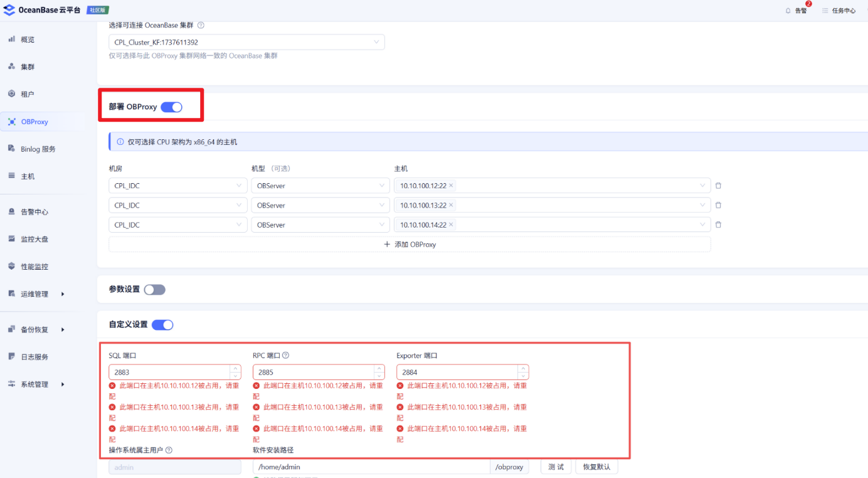Delete the 10.10.100.12 host row
This screenshot has width=868, height=478.
coord(718,186)
